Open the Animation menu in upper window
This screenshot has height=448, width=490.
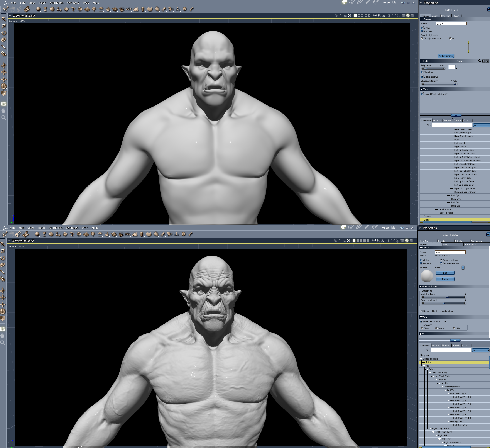tap(56, 3)
